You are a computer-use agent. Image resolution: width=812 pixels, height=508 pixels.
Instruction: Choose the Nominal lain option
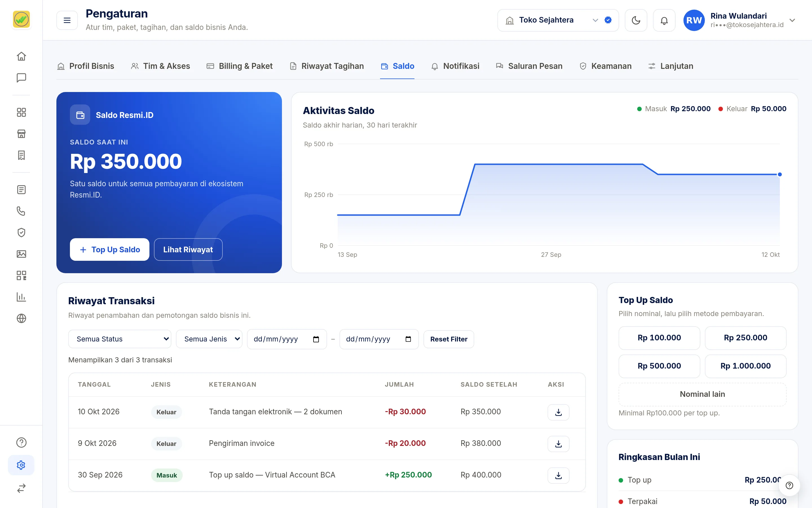click(x=702, y=394)
